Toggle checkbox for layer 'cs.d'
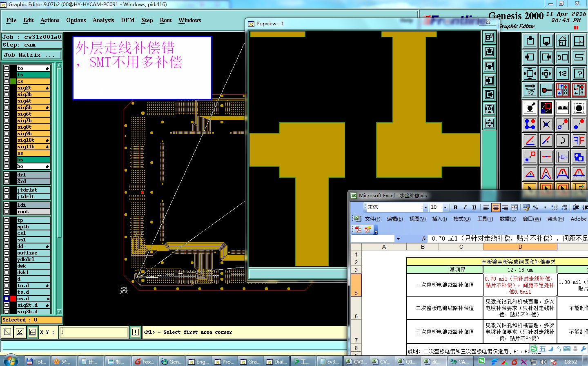Viewport: 588px width, 366px height. tap(7, 299)
